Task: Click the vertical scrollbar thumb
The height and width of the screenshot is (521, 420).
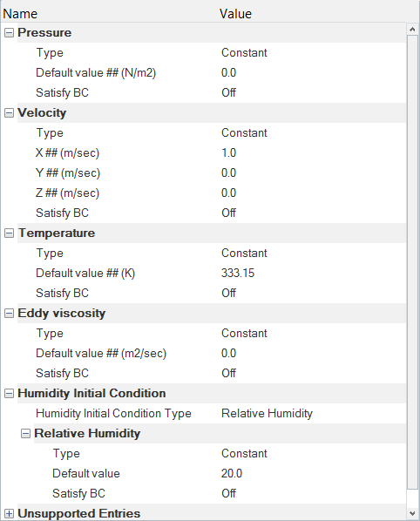Action: point(412,262)
